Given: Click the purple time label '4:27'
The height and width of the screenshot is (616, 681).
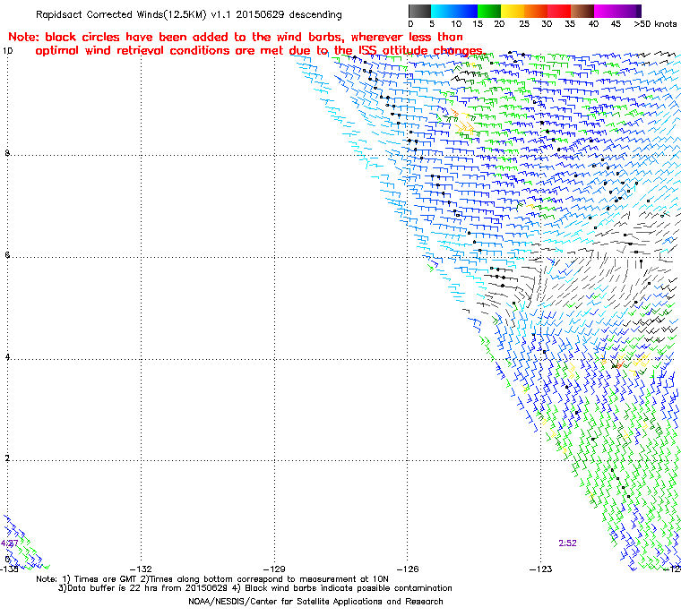Looking at the screenshot, I should tap(9, 543).
